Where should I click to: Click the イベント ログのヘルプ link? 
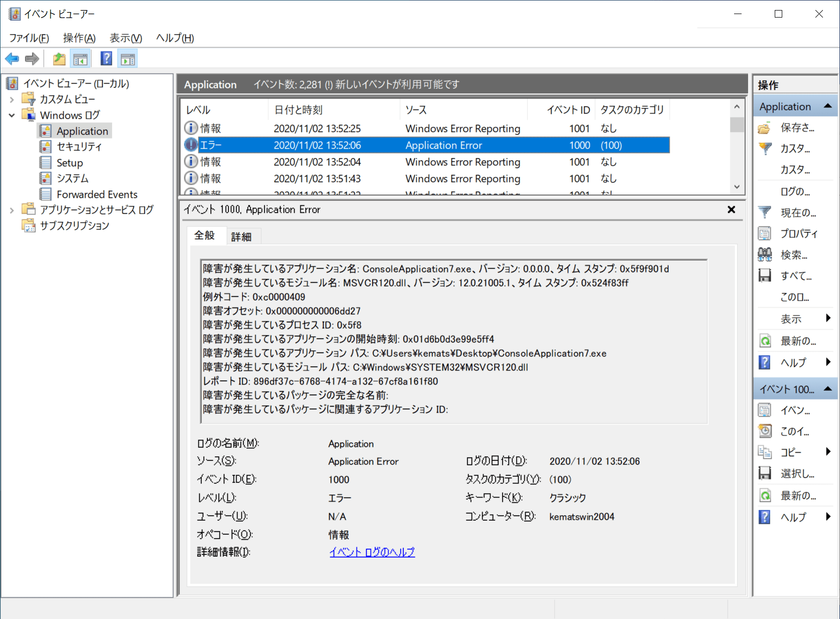[372, 552]
